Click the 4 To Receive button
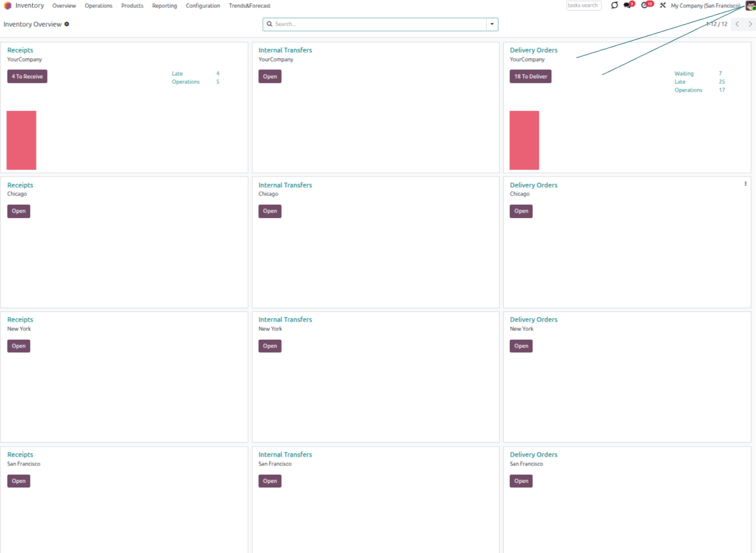Viewport: 756px width, 553px height. (x=27, y=76)
